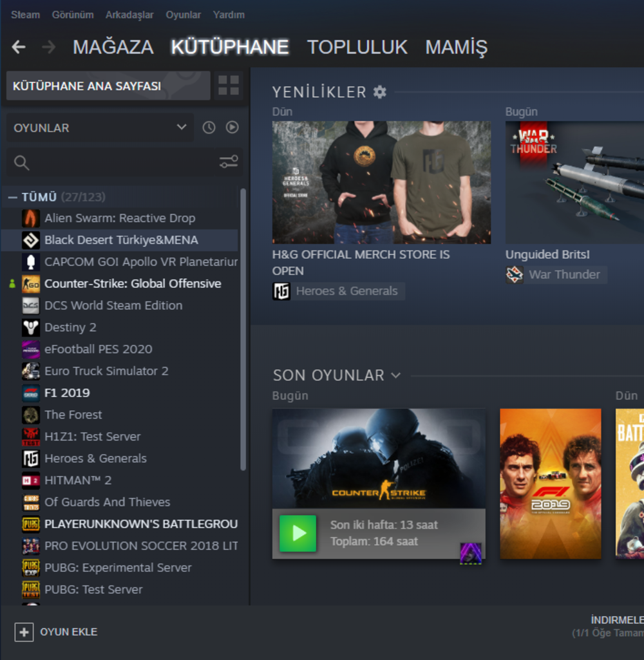Click Of Guards And Thieves icon
The image size is (644, 660).
[x=31, y=502]
